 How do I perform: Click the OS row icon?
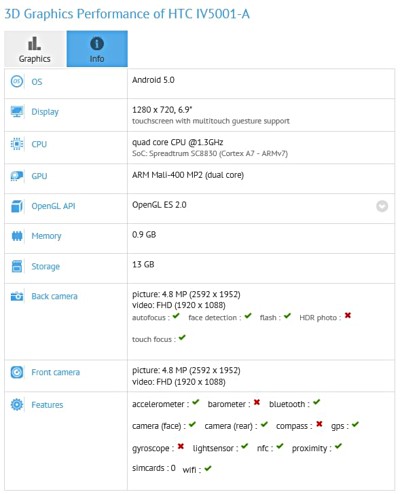pyautogui.click(x=17, y=81)
